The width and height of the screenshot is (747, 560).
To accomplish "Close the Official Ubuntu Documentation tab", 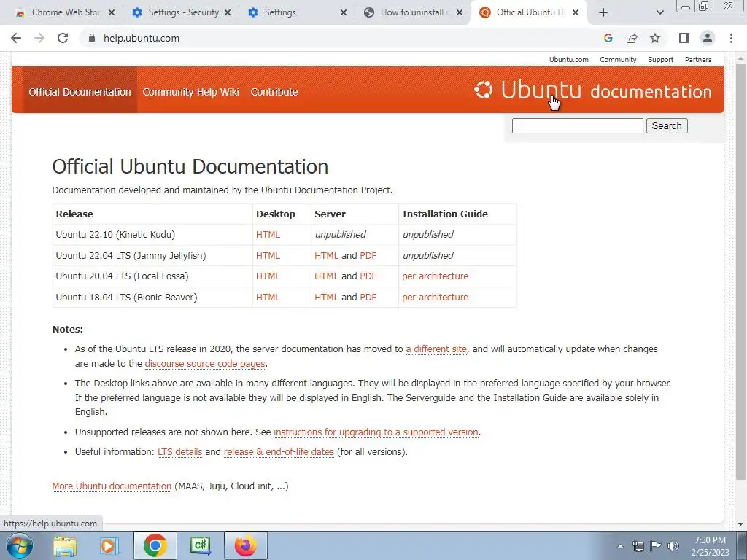I will 576,13.
